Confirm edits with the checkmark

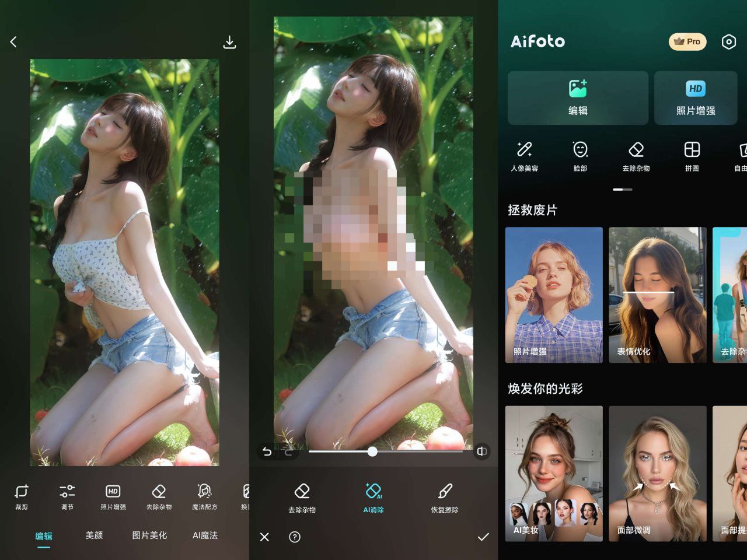pos(483,537)
